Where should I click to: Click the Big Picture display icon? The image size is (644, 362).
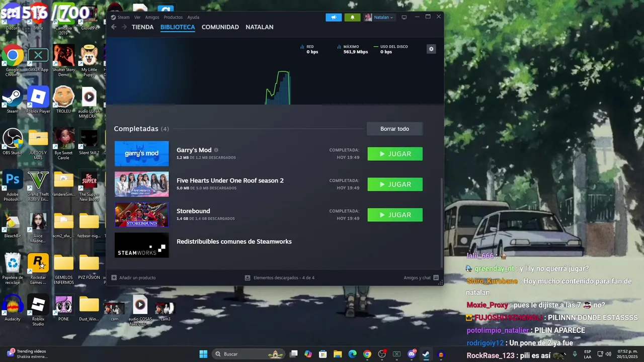404,17
